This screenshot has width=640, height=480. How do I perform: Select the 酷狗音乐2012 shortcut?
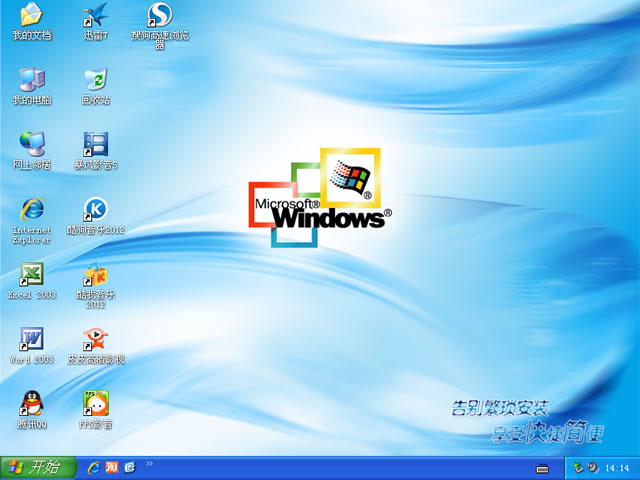(x=96, y=210)
